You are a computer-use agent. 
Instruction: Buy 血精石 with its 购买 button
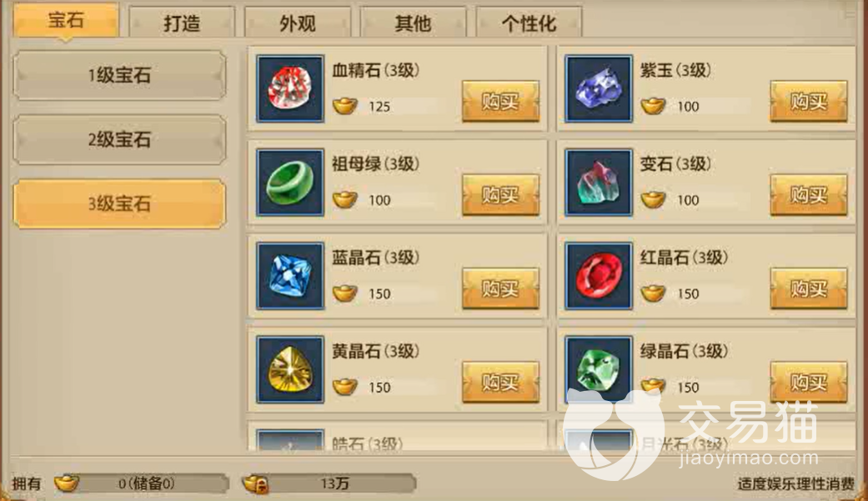(x=500, y=102)
